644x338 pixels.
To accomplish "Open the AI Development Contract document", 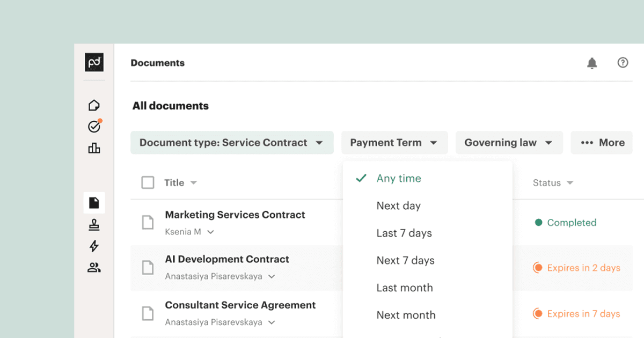I will point(227,259).
